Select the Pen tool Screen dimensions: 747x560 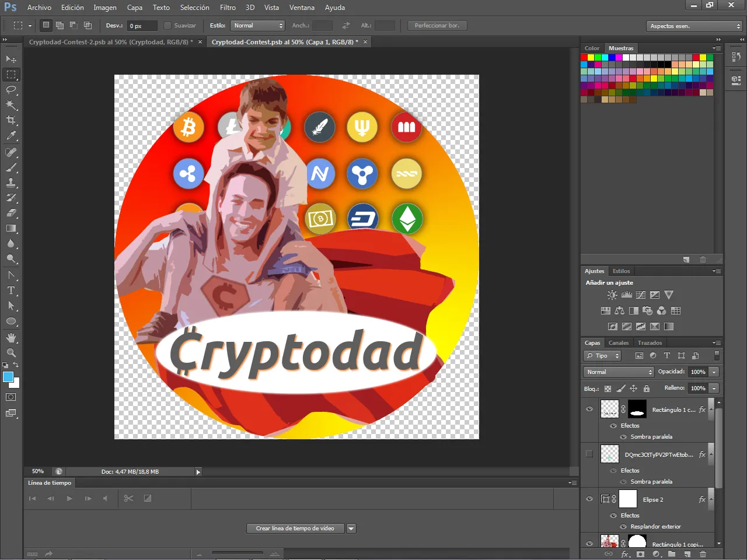pyautogui.click(x=11, y=275)
